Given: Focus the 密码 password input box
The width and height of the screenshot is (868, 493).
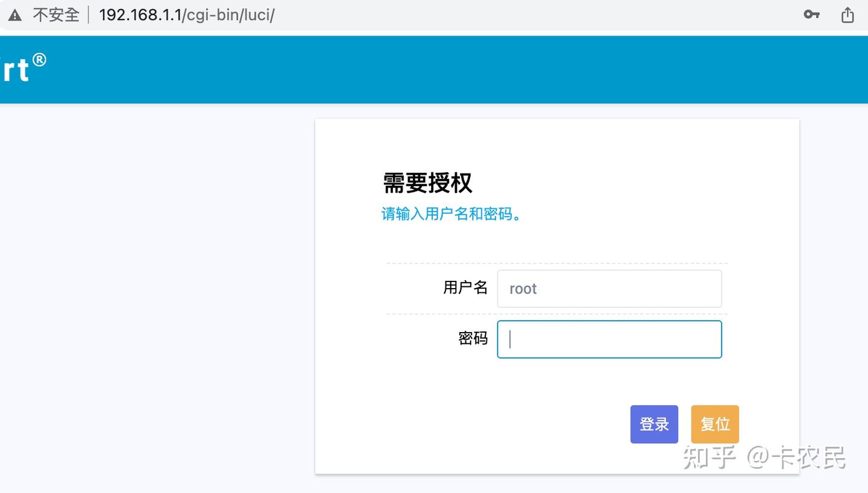Looking at the screenshot, I should [x=609, y=339].
